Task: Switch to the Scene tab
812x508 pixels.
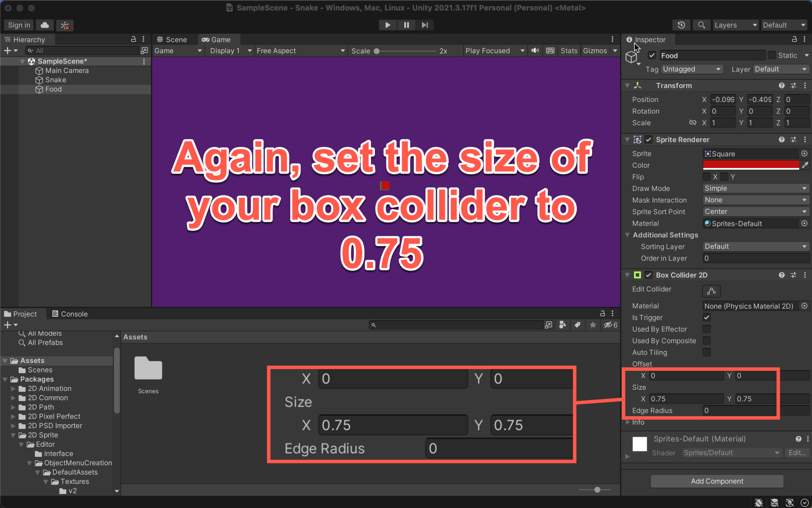Action: [x=172, y=40]
